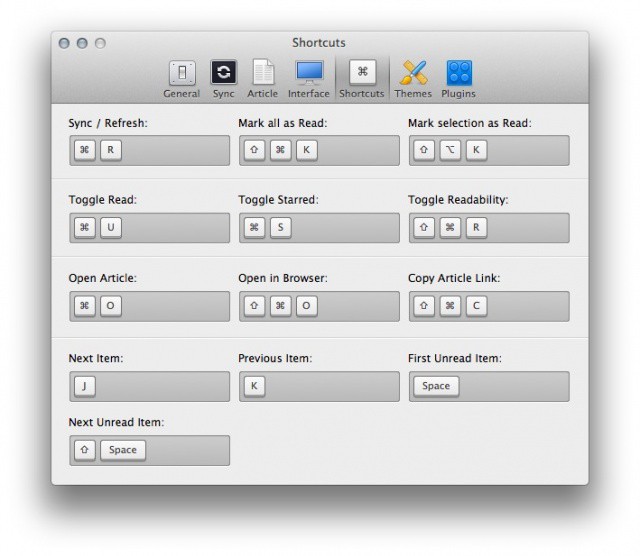Click the Toggle Read shortcut field
Screen dimensions: 640x556
pos(149,228)
